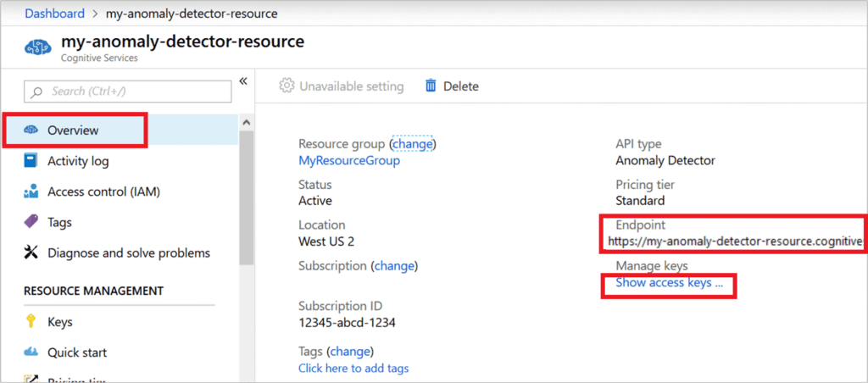The width and height of the screenshot is (868, 383).
Task: Click the Delete trash can icon
Action: pyautogui.click(x=431, y=86)
